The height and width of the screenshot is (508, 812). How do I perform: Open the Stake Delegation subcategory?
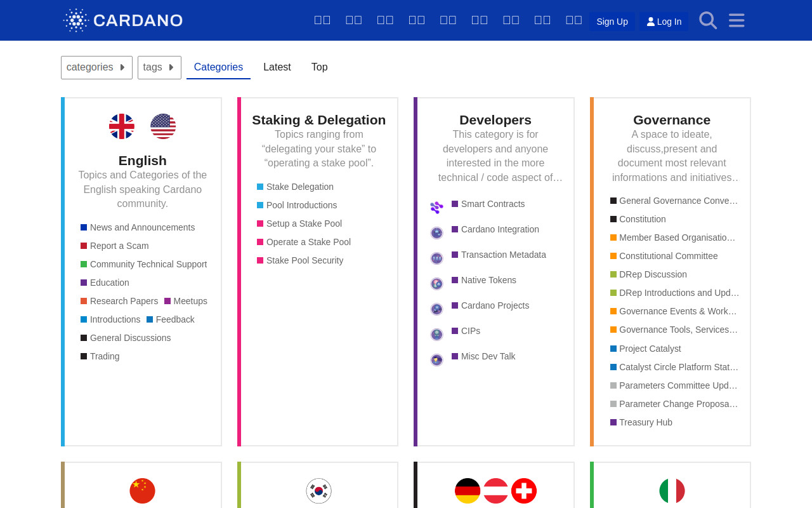click(295, 187)
